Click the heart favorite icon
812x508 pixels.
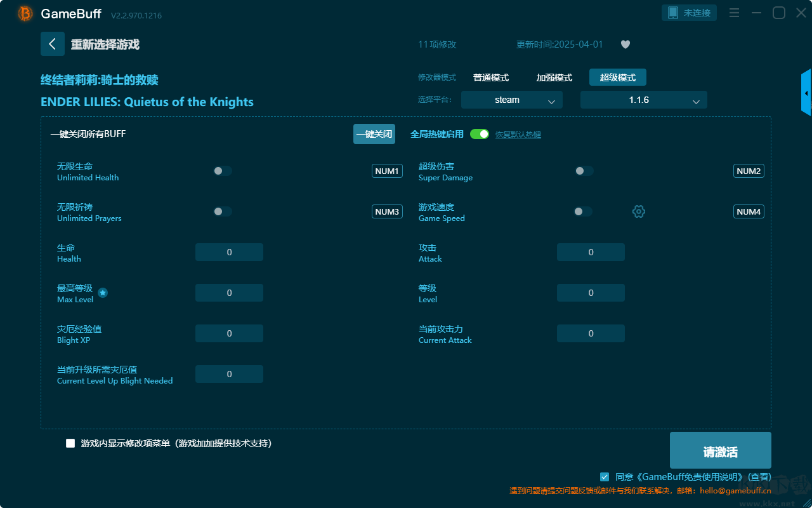(x=625, y=44)
